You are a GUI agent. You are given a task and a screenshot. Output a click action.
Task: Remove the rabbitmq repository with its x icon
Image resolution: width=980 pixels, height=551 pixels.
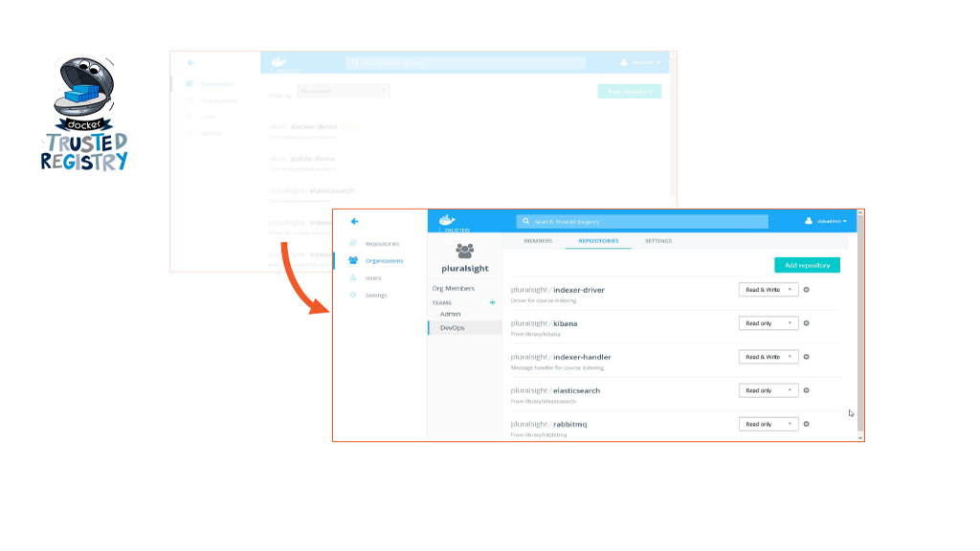coord(806,424)
